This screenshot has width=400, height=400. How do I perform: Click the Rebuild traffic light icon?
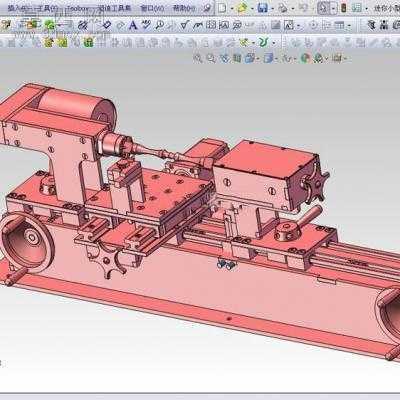(344, 8)
